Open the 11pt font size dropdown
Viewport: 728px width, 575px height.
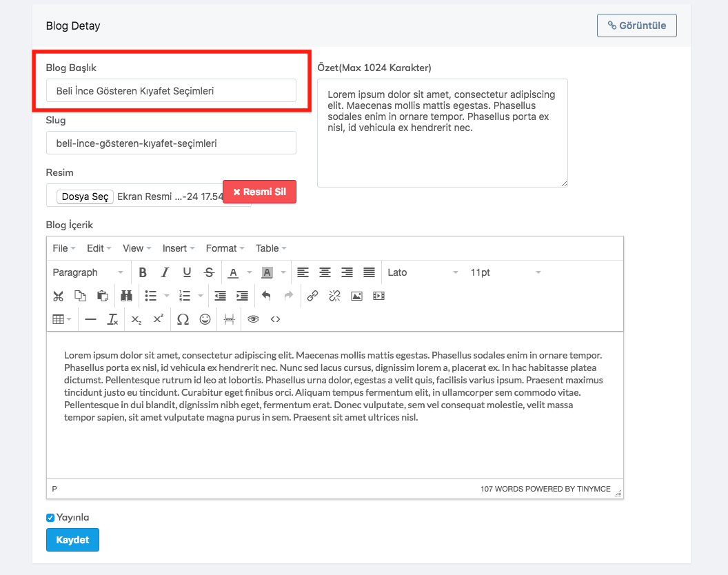pyautogui.click(x=505, y=272)
